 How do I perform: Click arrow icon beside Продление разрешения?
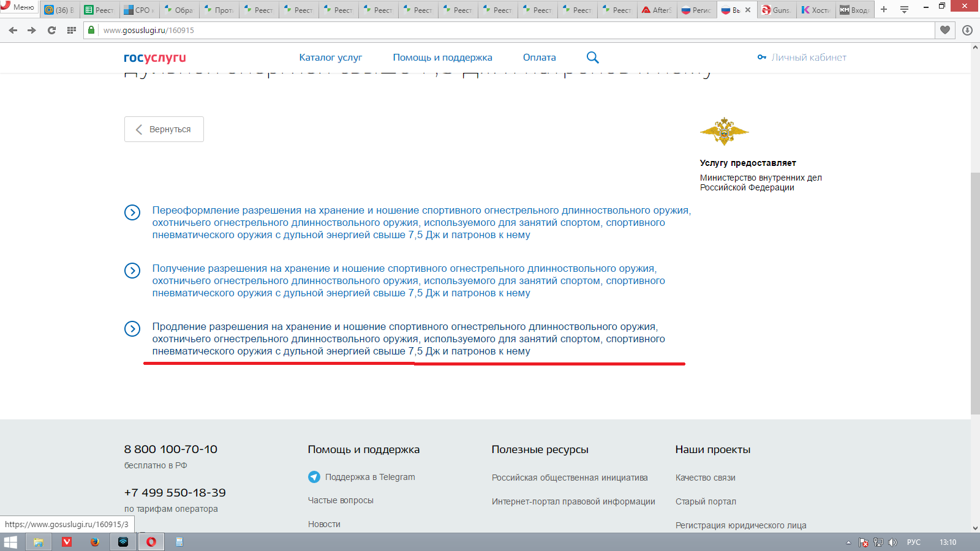[x=132, y=329]
